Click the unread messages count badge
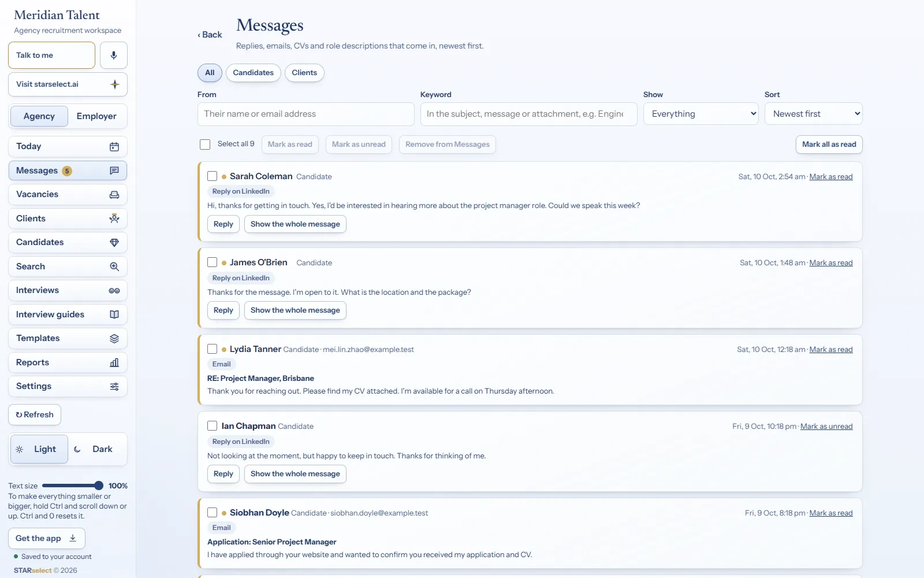 [x=67, y=171]
